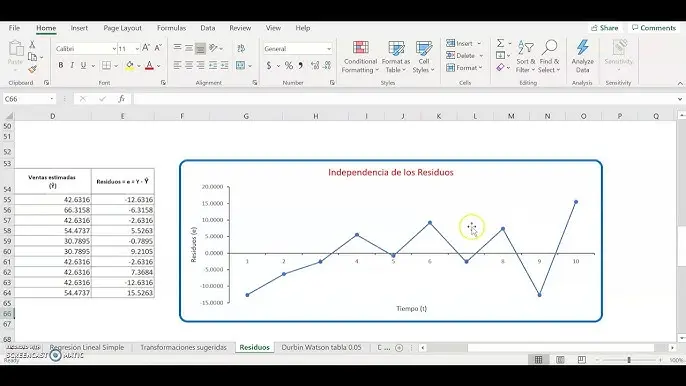
Task: Open Format as Table gallery
Action: 396,57
